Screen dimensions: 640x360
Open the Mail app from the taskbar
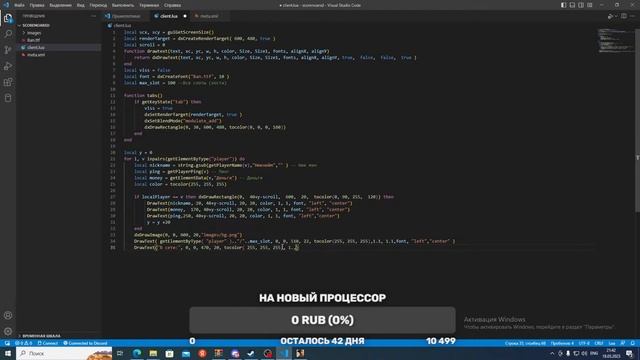[x=186, y=353]
